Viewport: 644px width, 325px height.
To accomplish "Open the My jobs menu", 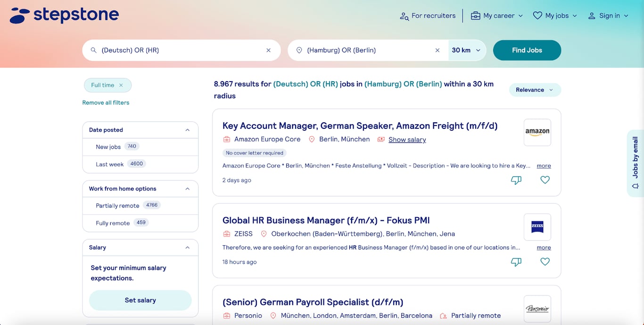I will [555, 16].
